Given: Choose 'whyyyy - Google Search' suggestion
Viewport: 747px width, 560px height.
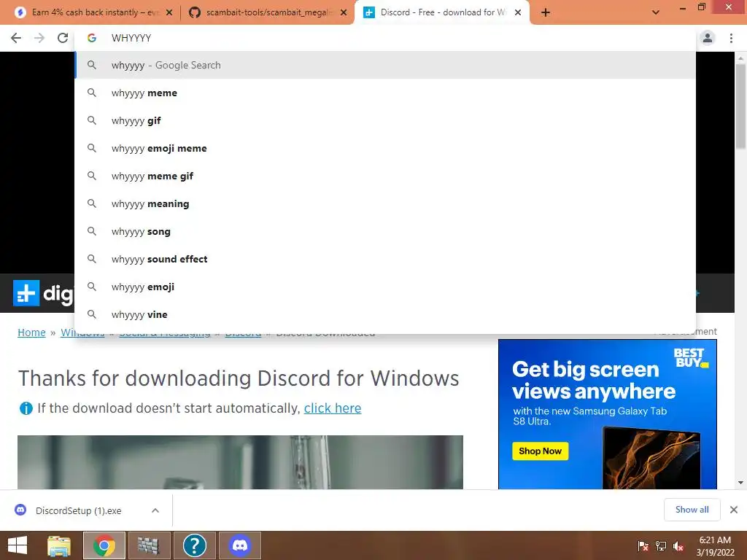Looking at the screenshot, I should [385, 65].
